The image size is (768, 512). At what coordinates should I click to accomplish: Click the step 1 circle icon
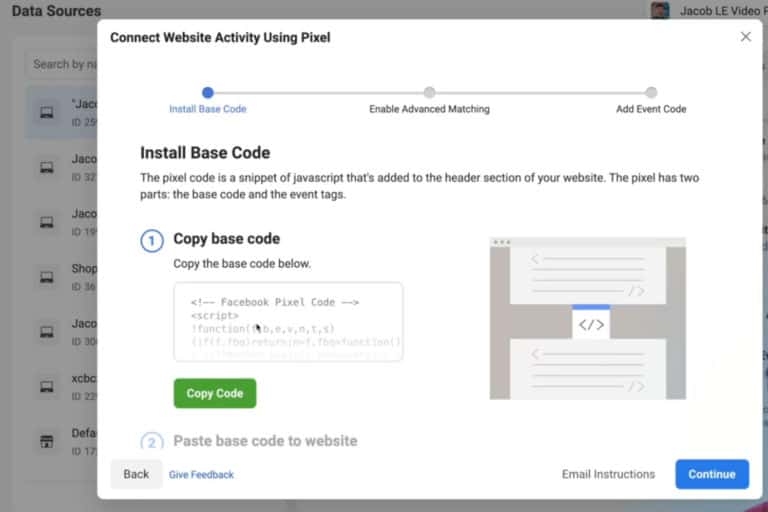(x=152, y=241)
